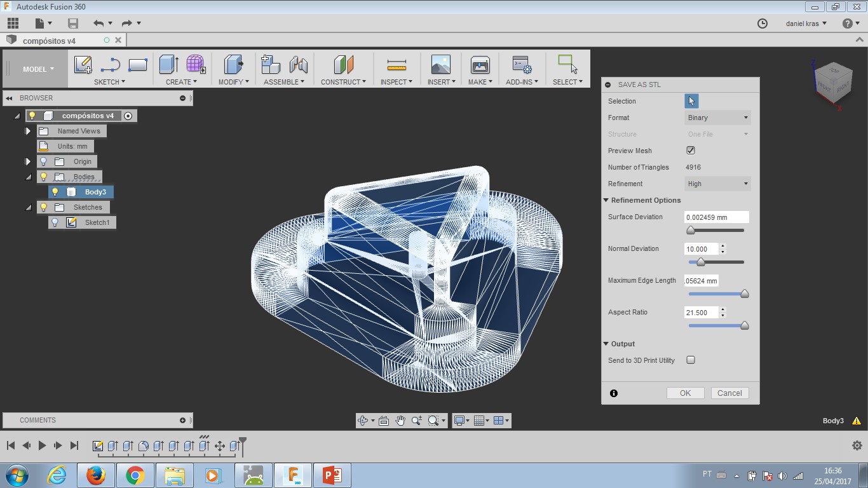Open the job status clock icon
Viewport: 868px width, 488px height.
pos(763,24)
